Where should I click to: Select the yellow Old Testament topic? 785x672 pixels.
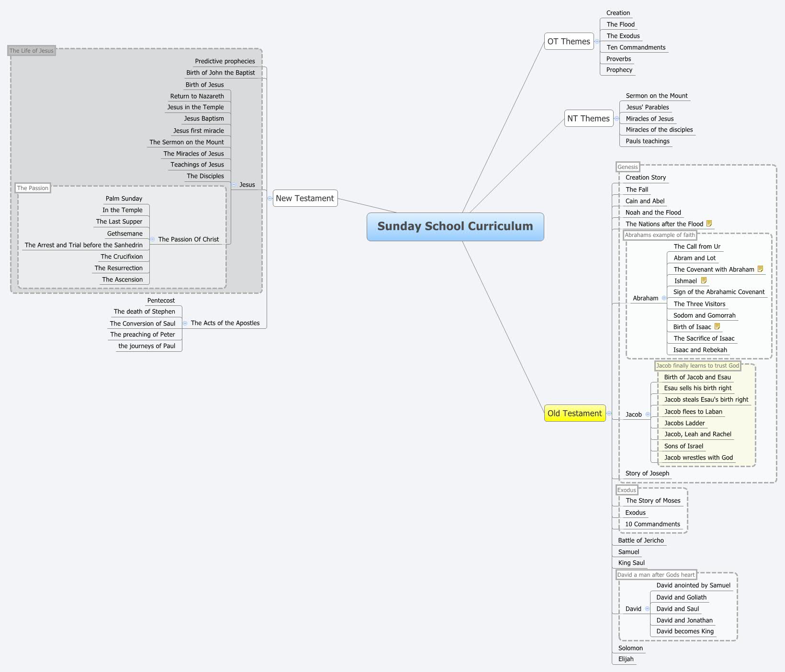[574, 414]
